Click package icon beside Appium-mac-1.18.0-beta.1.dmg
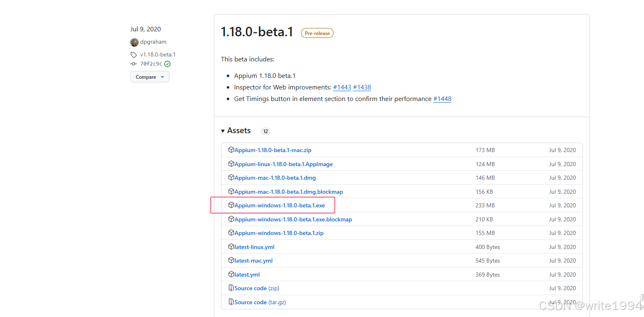Screen dimensions: 644x317 (231, 178)
